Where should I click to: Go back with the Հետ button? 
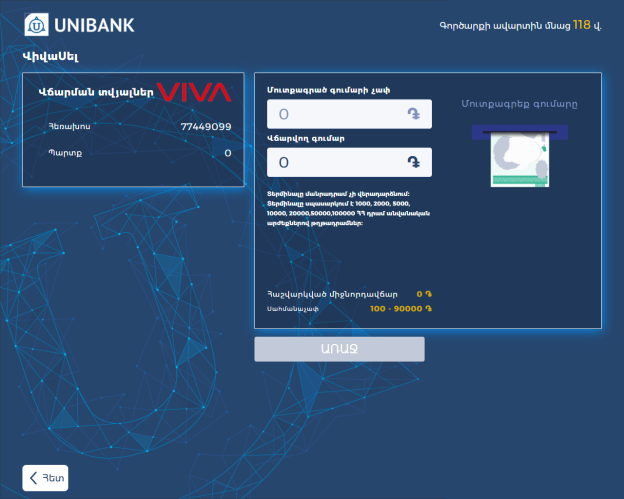45,478
